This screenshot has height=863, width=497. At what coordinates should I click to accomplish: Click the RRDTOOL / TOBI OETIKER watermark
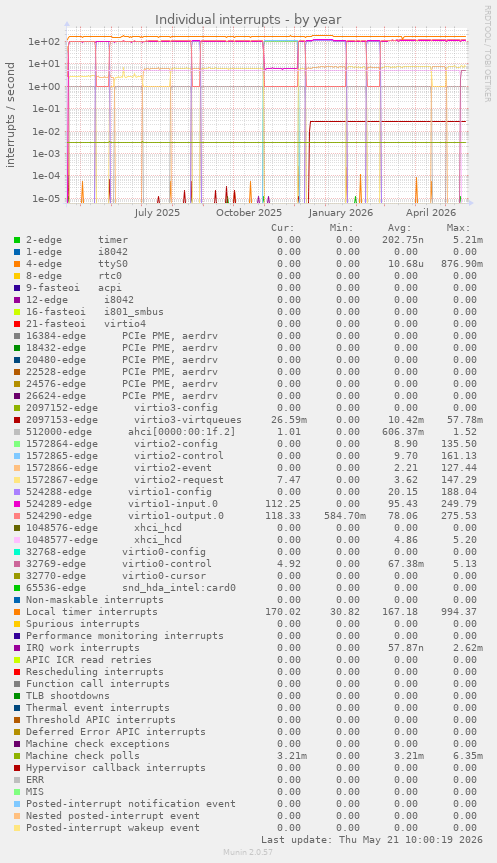click(487, 53)
